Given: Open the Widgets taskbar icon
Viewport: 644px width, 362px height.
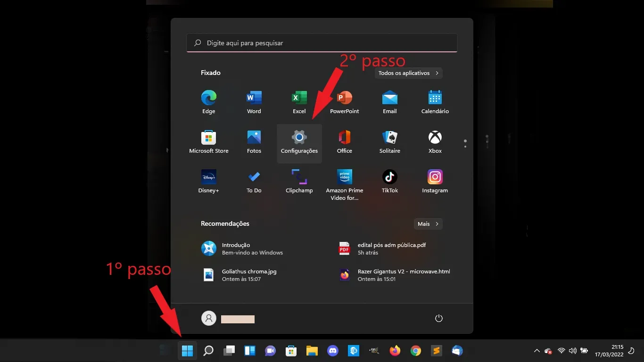Looking at the screenshot, I should coord(250,351).
